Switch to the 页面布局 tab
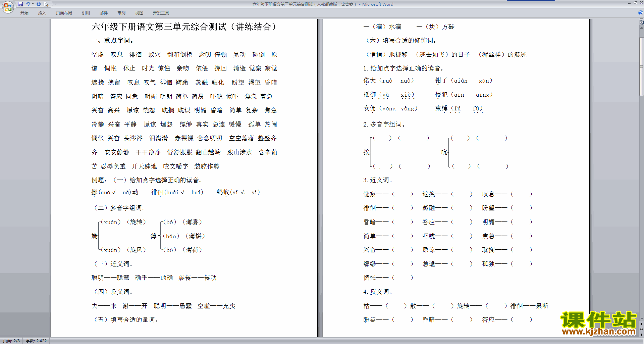 coord(64,13)
